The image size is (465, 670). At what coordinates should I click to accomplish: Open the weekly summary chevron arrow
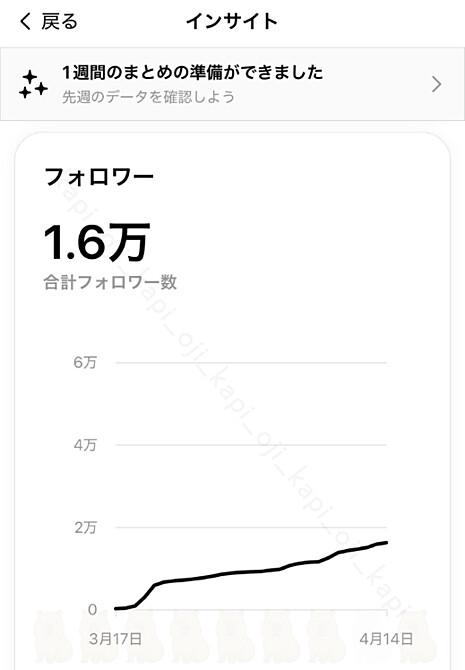pos(436,84)
